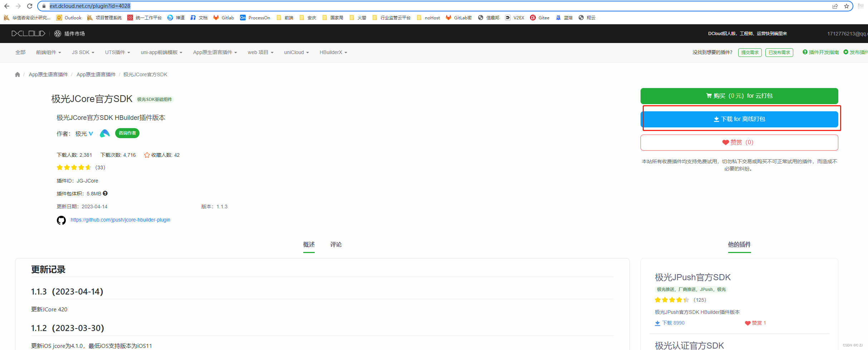868x350 pixels.
Task: Click the account email 1712776213@qq
Action: point(847,34)
